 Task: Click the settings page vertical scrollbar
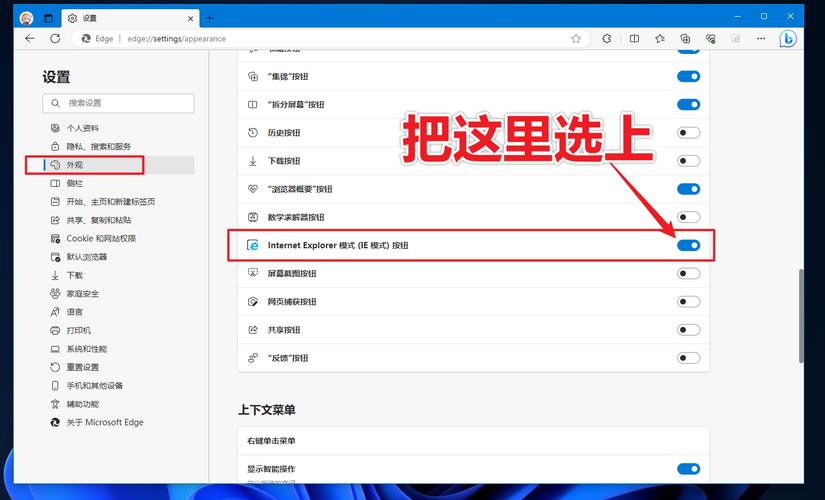[801, 316]
